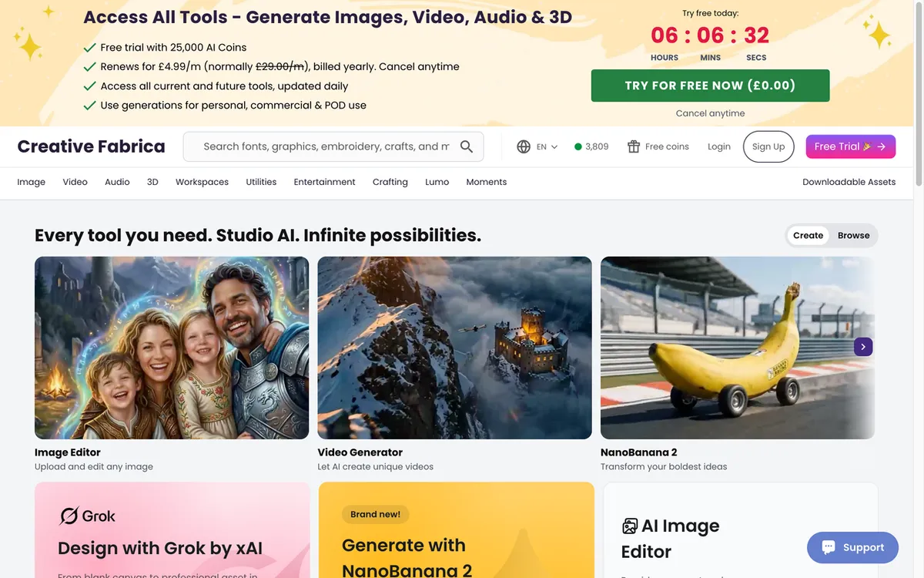Click the AI Image Editor picture icon
Viewport: 924px width, 578px height.
[630, 526]
